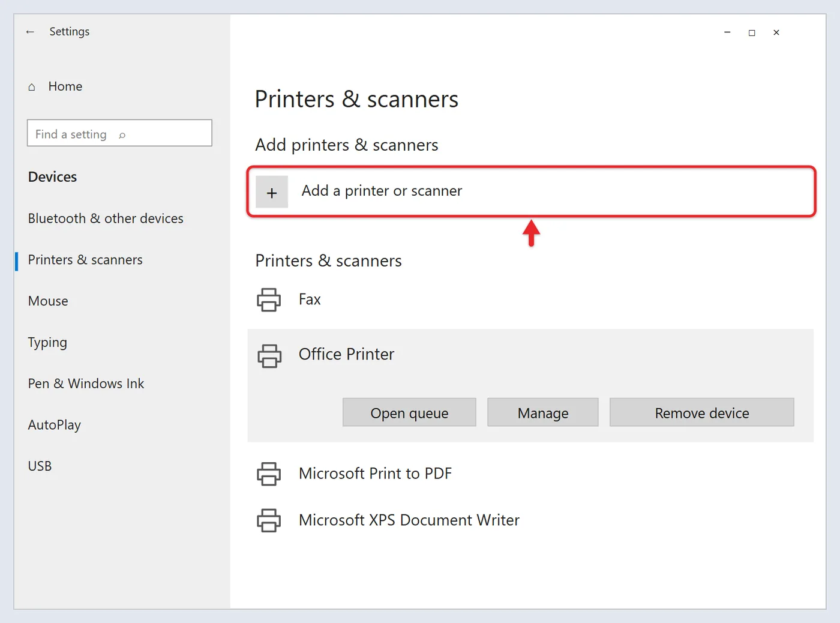Click the Fax printer icon

coord(269,299)
